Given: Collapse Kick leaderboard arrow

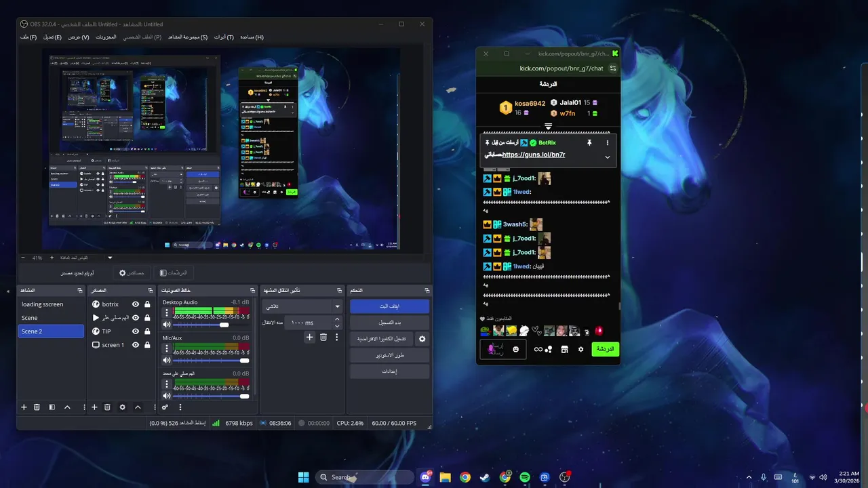Looking at the screenshot, I should pyautogui.click(x=549, y=126).
